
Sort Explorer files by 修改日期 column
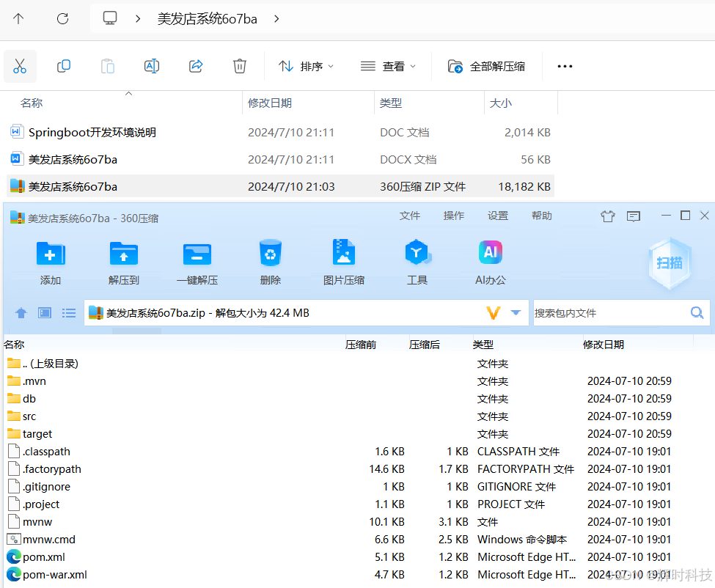coord(269,103)
